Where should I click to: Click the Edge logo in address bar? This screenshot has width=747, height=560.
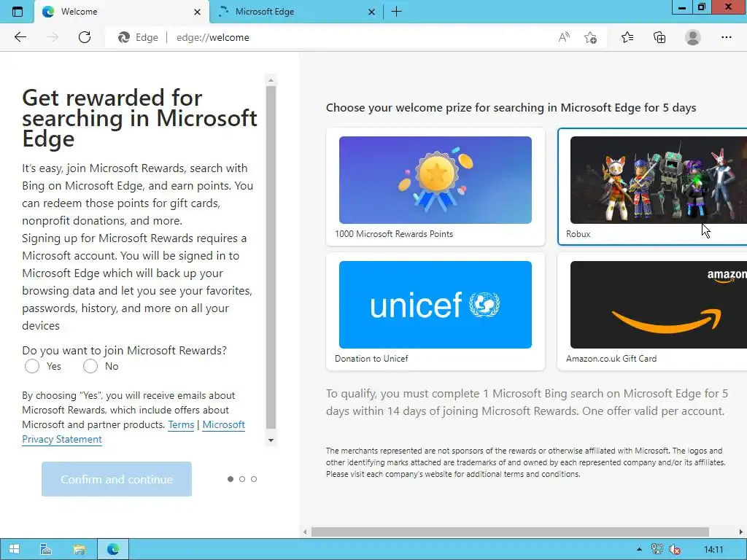124,37
